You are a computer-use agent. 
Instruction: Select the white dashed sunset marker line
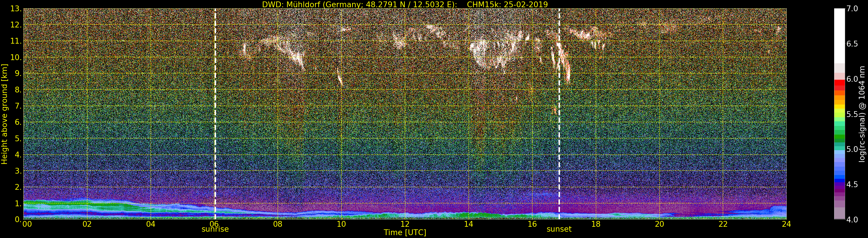[559, 114]
